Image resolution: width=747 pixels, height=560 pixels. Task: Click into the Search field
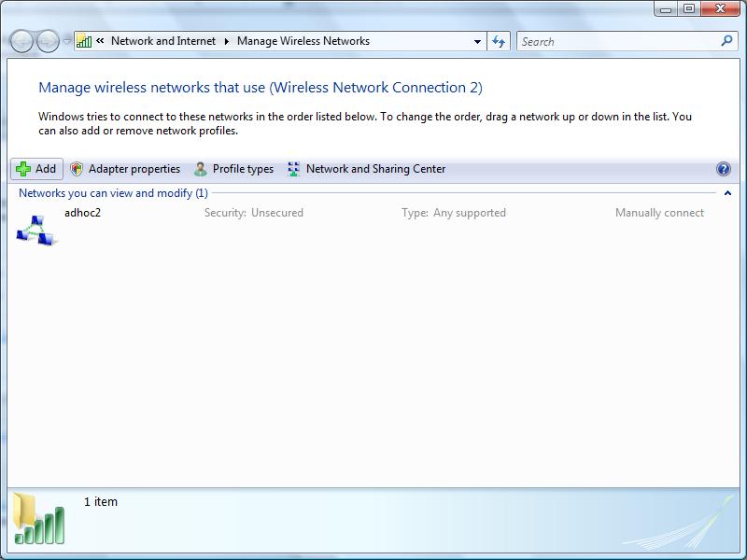pyautogui.click(x=619, y=41)
